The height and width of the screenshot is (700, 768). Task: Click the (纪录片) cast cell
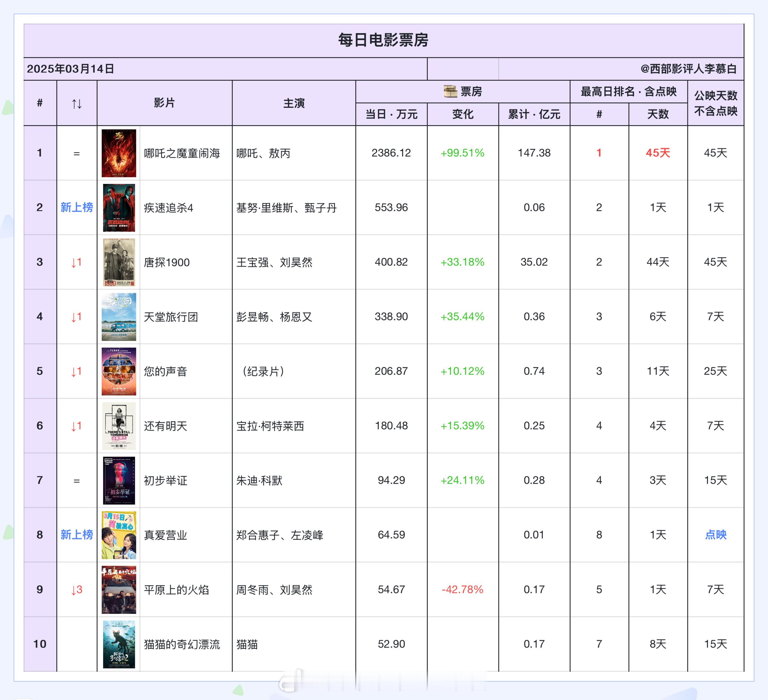click(263, 371)
